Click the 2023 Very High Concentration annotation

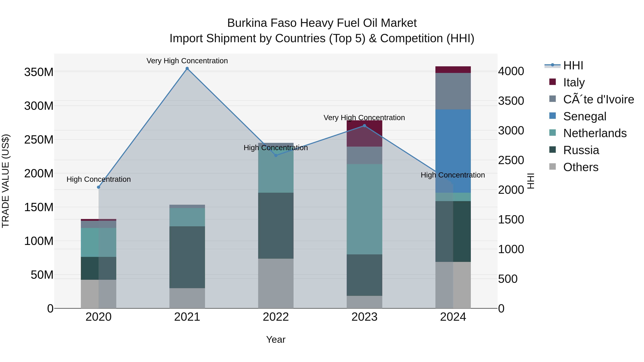(364, 117)
